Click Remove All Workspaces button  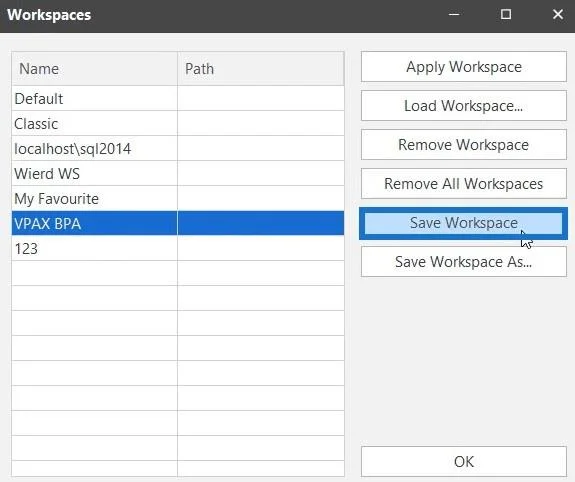coord(464,183)
